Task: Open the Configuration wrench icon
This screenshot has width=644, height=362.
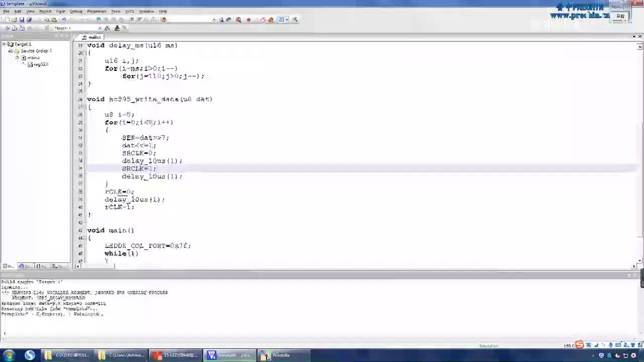Action: pyautogui.click(x=295, y=20)
